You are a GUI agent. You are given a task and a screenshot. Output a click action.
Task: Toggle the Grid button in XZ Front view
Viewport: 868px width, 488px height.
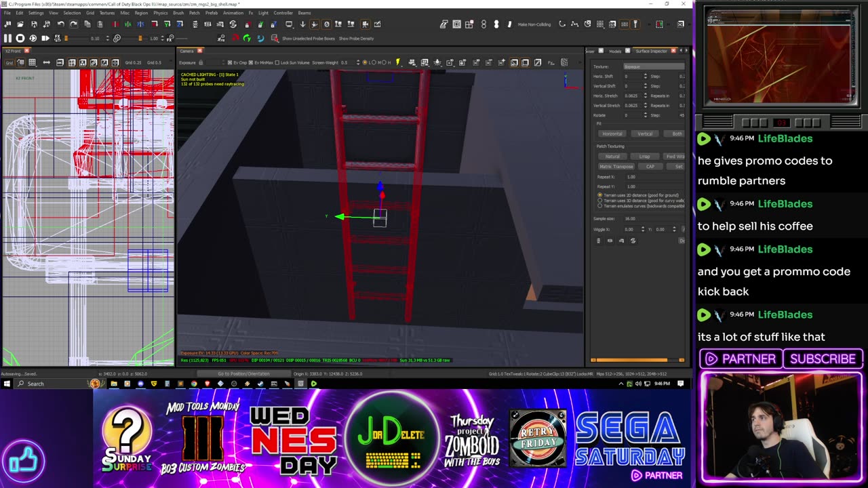click(x=9, y=63)
